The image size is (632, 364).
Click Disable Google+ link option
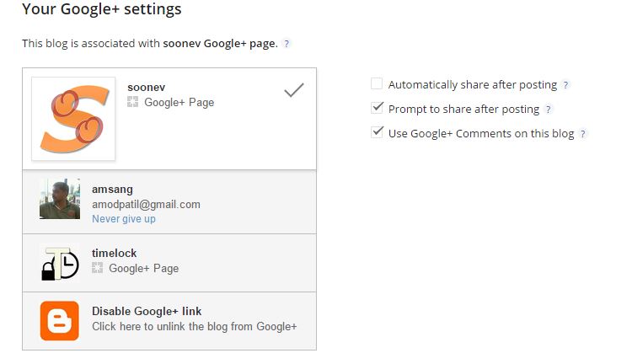click(169, 321)
